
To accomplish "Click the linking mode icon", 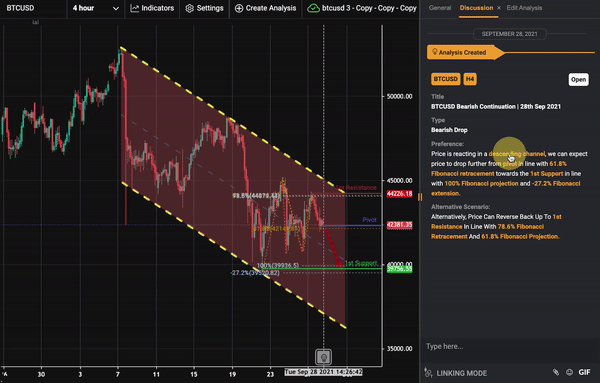I will click(429, 372).
